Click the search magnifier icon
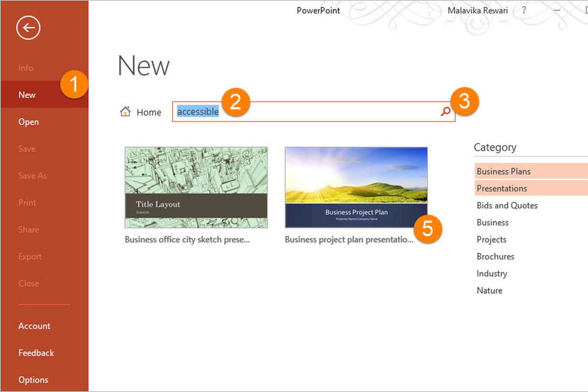This screenshot has height=392, width=588. pyautogui.click(x=445, y=112)
